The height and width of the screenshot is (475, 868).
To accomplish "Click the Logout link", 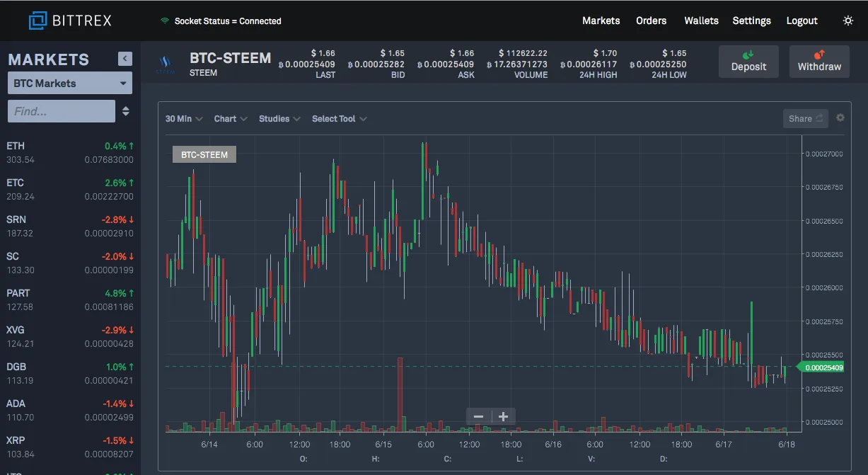I will point(802,21).
